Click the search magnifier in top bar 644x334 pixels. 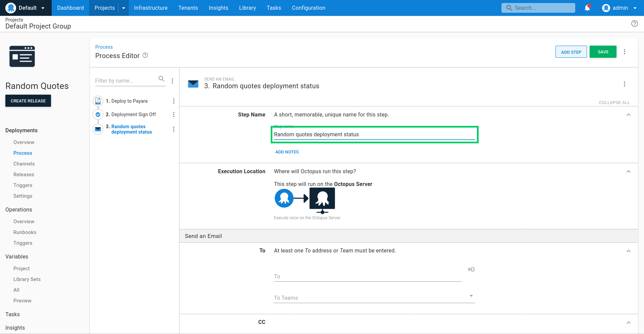(x=509, y=8)
